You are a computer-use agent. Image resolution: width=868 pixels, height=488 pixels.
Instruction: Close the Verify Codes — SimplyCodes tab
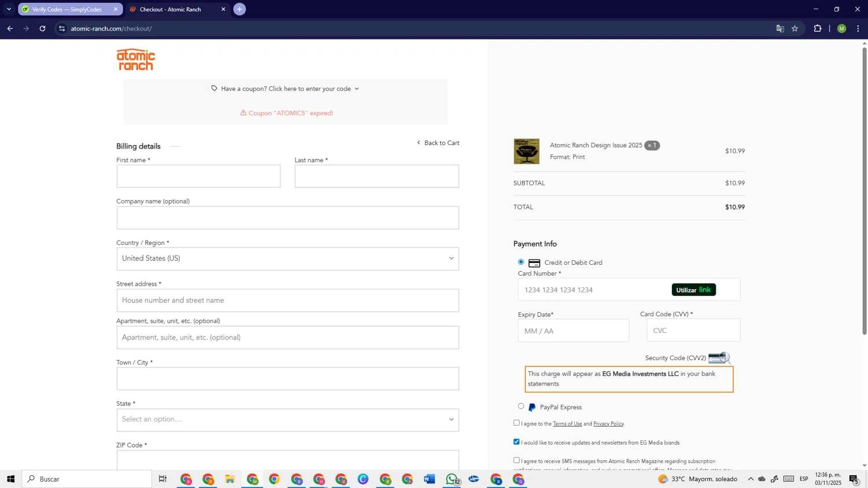coord(116,9)
